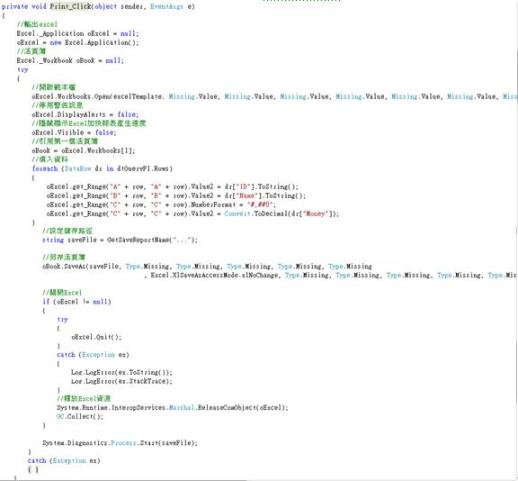Select 'oExcel.DisplayAlerts = false;' line
Screen dimensions: 518x481
pos(85,115)
